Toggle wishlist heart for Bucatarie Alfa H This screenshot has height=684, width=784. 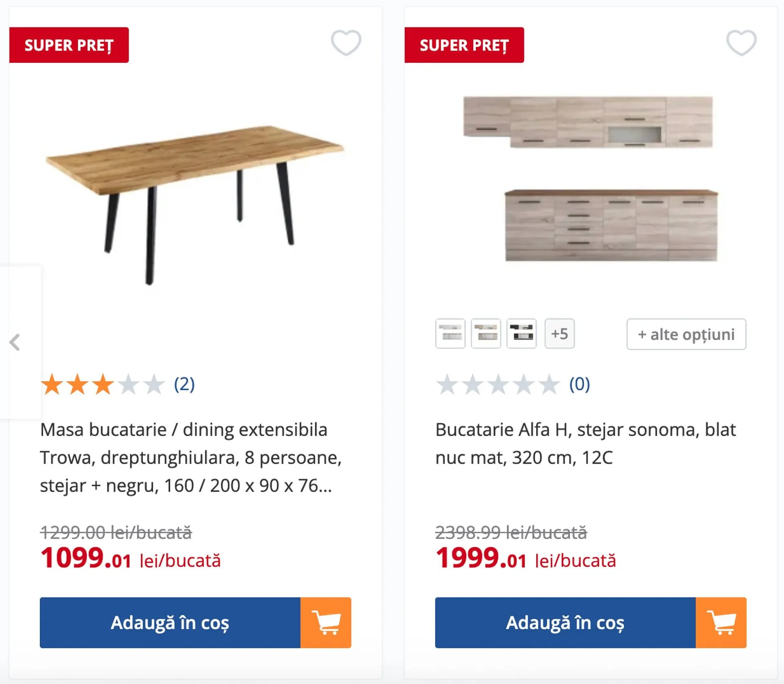tap(741, 42)
